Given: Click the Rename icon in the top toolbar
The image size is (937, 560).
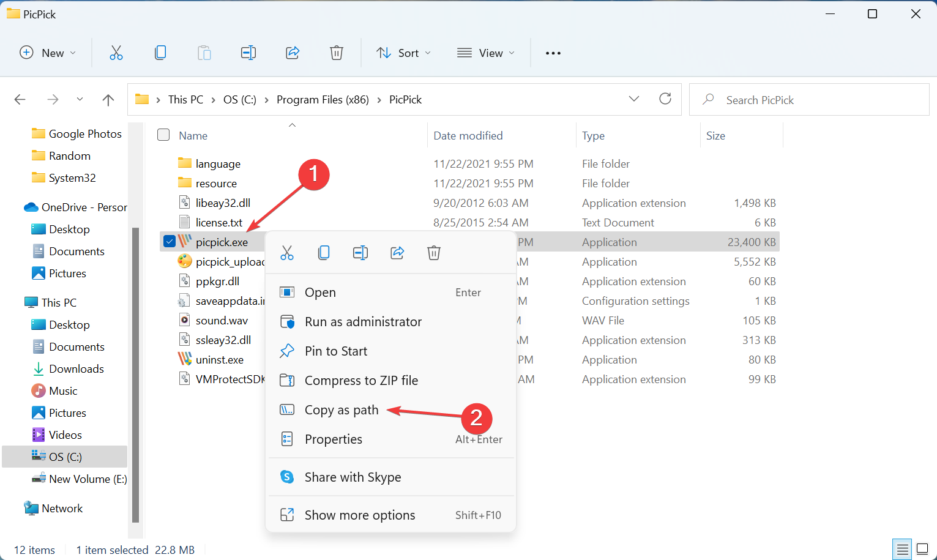Looking at the screenshot, I should pyautogui.click(x=248, y=53).
